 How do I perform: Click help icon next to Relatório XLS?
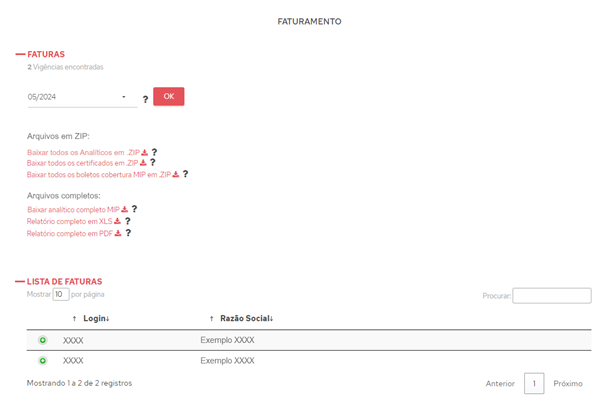(x=128, y=221)
